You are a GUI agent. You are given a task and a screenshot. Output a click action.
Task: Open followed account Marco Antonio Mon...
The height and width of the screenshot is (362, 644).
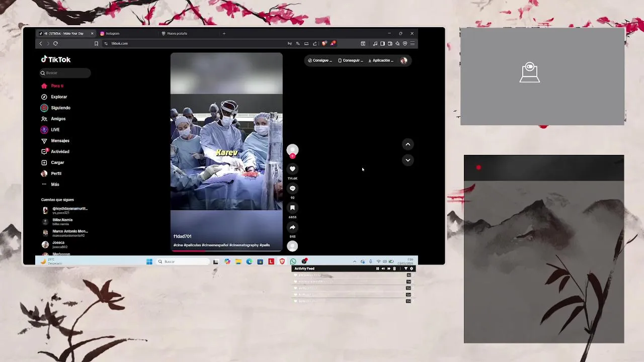(65, 233)
